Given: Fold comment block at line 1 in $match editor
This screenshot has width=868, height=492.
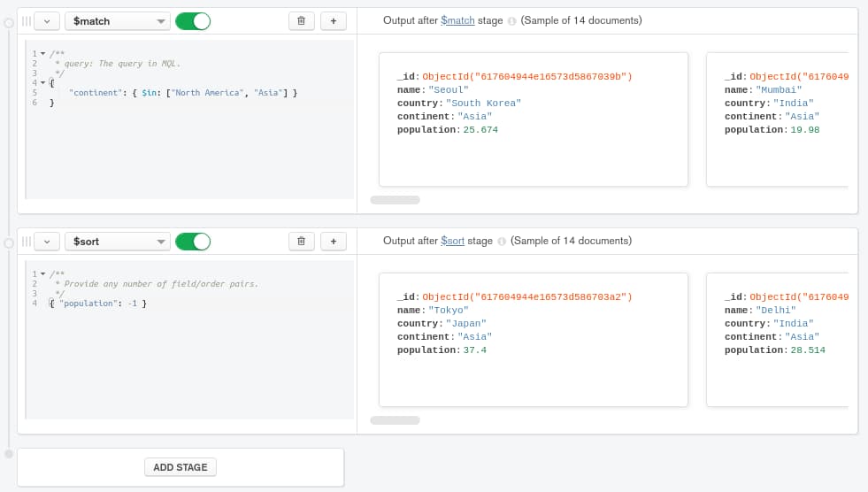Looking at the screenshot, I should (42, 54).
